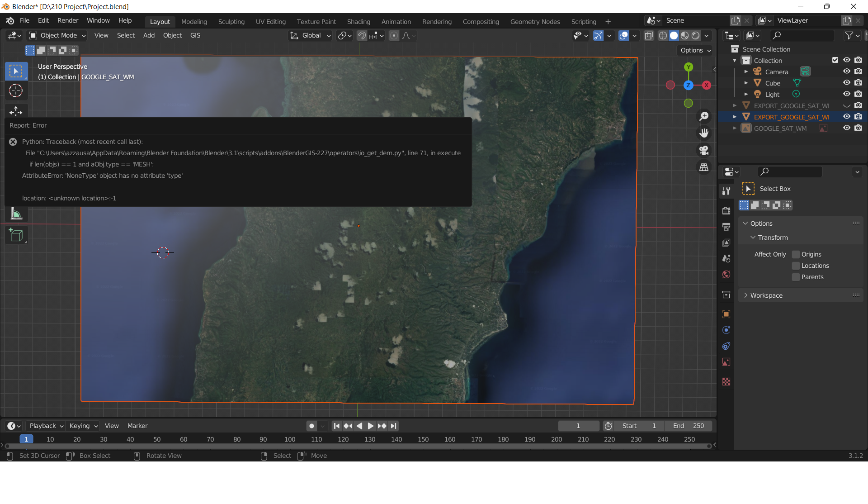The height and width of the screenshot is (504, 868).
Task: Select the 3D Cursor tool
Action: click(x=16, y=91)
